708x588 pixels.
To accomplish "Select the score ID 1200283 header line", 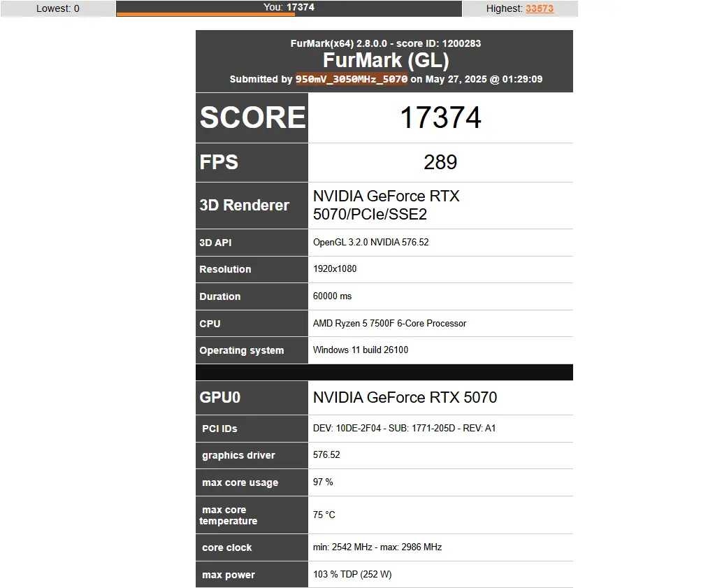I will tap(386, 43).
